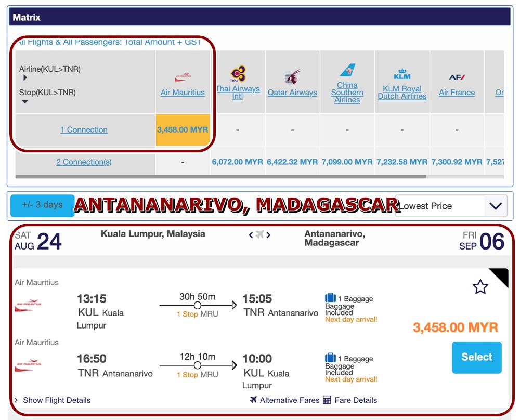This screenshot has height=420, width=520.
Task: Filter by 2 Connection(s)
Action: pos(84,162)
